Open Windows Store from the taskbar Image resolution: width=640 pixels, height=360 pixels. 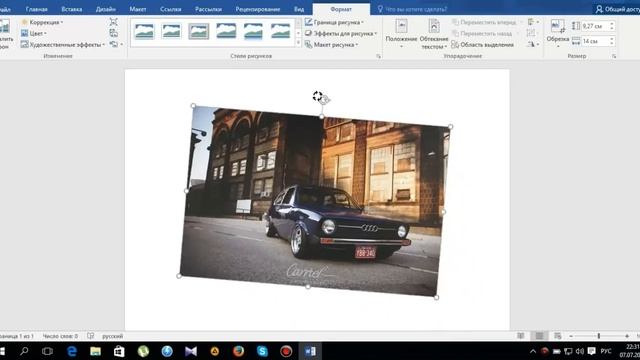tap(119, 351)
